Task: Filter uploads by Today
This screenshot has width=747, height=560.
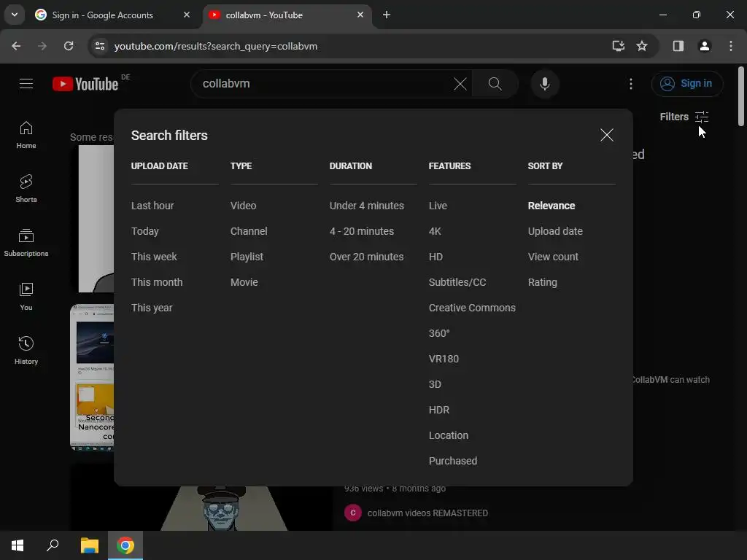Action: click(x=145, y=231)
